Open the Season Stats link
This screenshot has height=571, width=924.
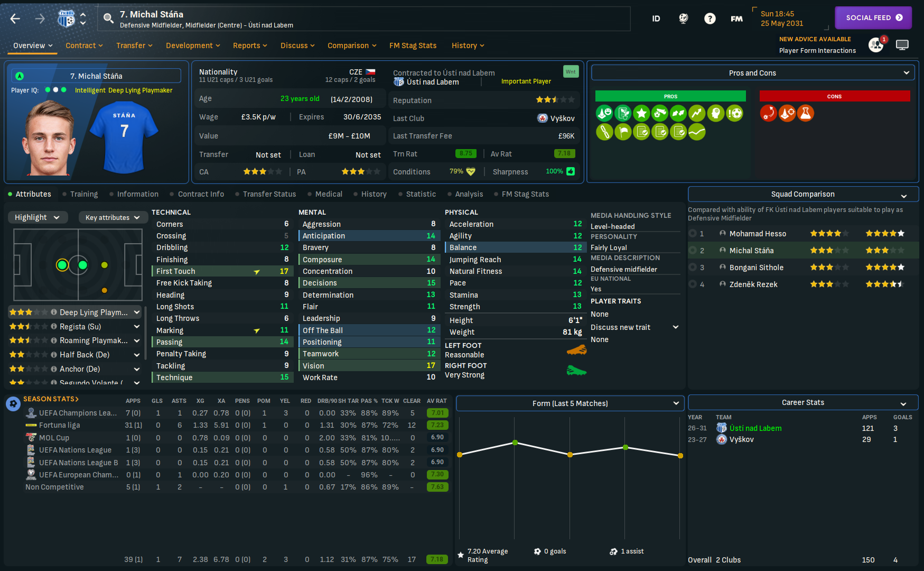(x=51, y=399)
